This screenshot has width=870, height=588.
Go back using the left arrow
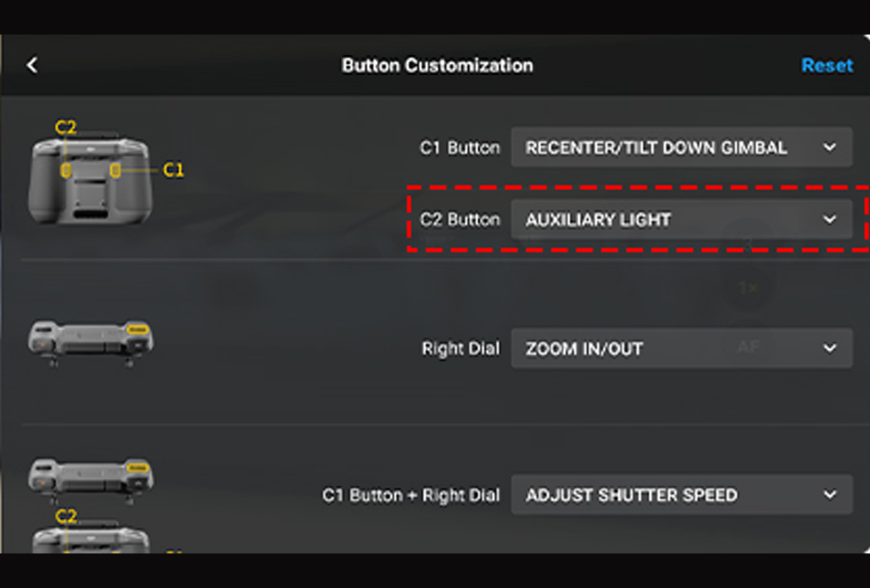point(32,65)
